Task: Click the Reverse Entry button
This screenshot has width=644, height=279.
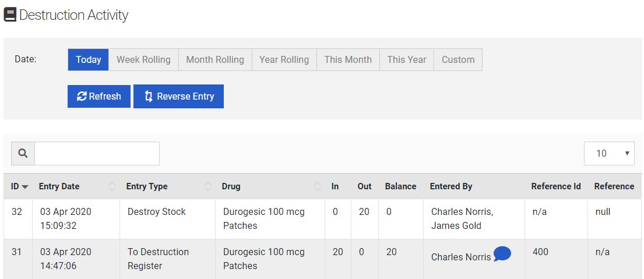Action: pos(178,97)
